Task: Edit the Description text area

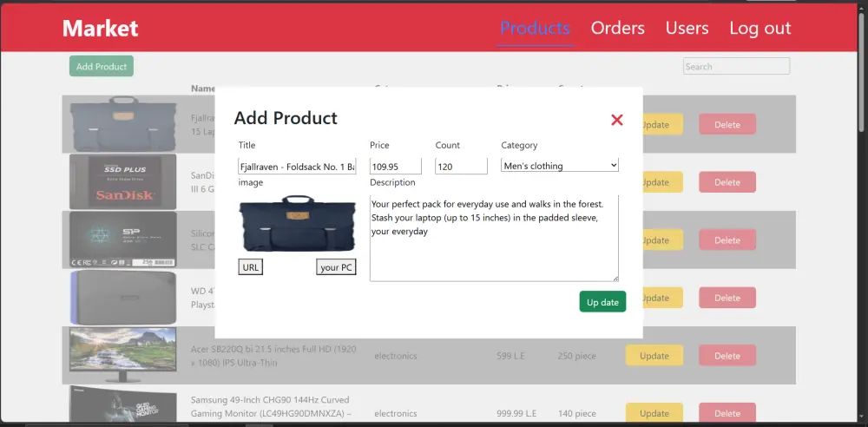Action: point(495,238)
